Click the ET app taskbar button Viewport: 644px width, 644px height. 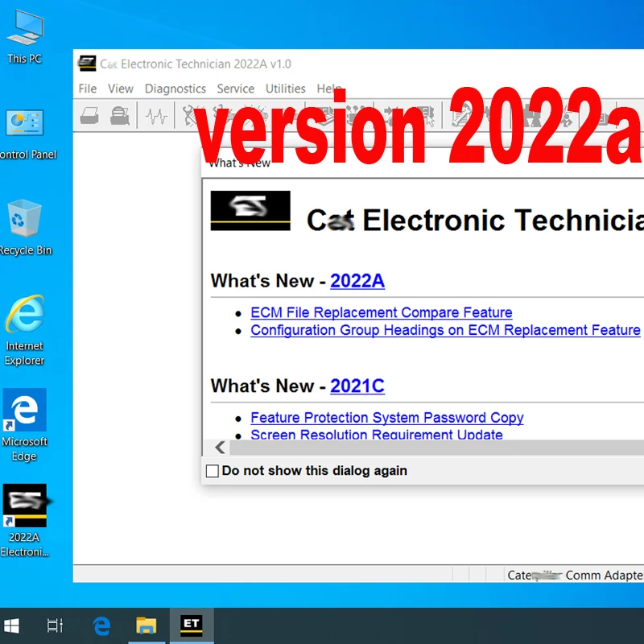(x=192, y=626)
